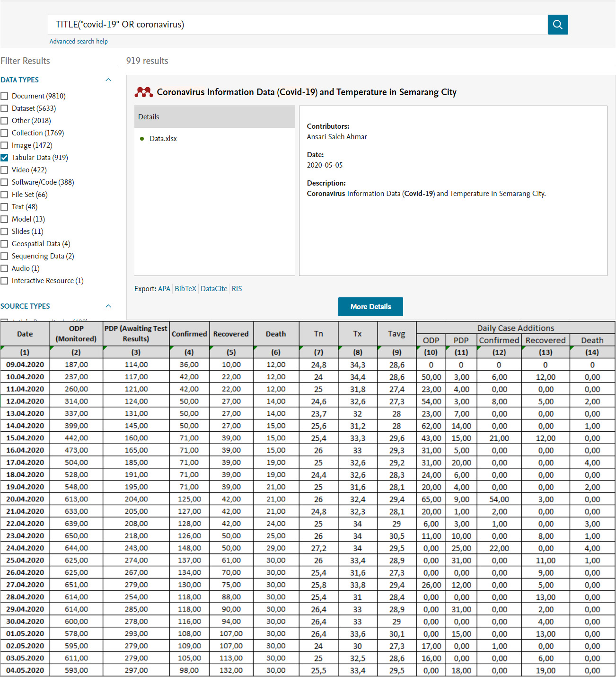Click the 297,00 PDP value
The image size is (616, 677).
click(x=136, y=670)
